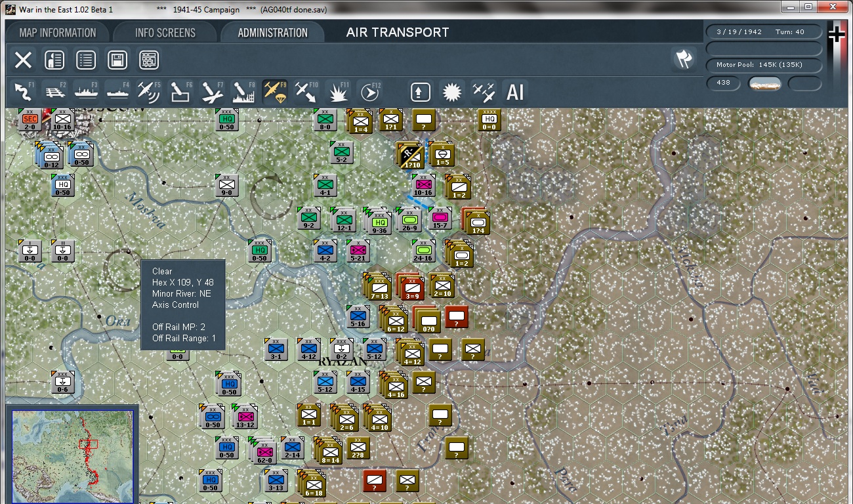This screenshot has width=853, height=504.
Task: Toggle F9 air transport parachute icon
Action: pos(275,92)
